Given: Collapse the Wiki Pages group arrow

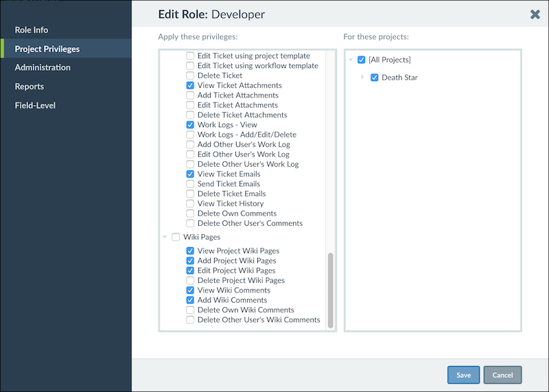Looking at the screenshot, I should (x=164, y=237).
